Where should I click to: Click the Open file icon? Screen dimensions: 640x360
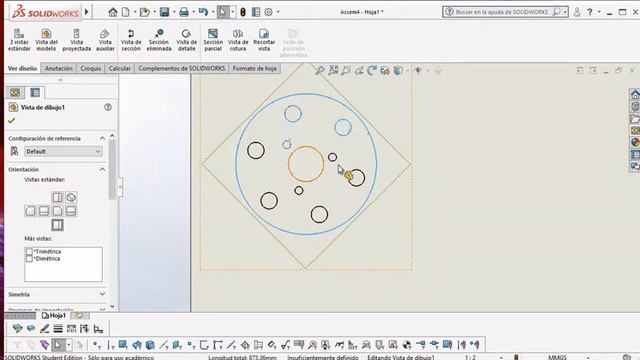tap(144, 12)
